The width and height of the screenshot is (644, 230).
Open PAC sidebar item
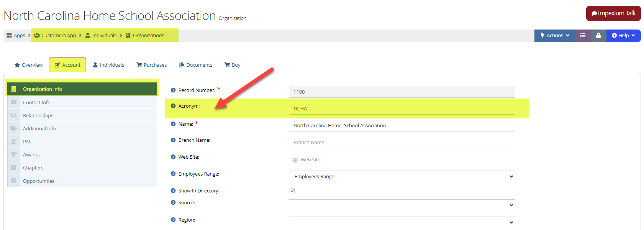click(x=82, y=141)
